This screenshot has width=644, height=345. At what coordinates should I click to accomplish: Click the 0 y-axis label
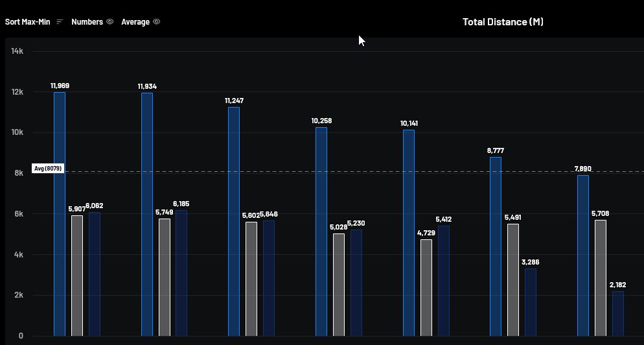point(21,336)
